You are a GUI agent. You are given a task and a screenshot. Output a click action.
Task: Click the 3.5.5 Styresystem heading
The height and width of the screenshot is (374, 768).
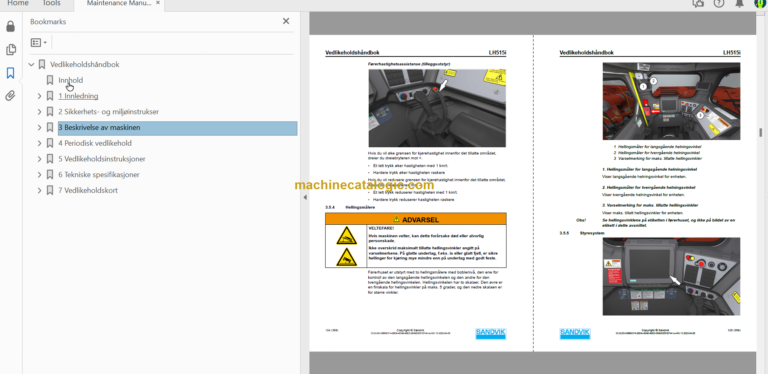pyautogui.click(x=582, y=233)
